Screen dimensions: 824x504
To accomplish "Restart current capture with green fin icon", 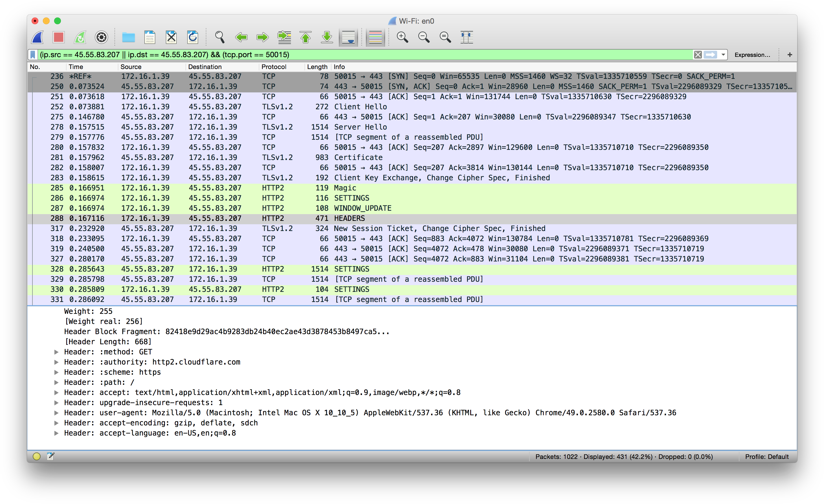I will (x=80, y=37).
